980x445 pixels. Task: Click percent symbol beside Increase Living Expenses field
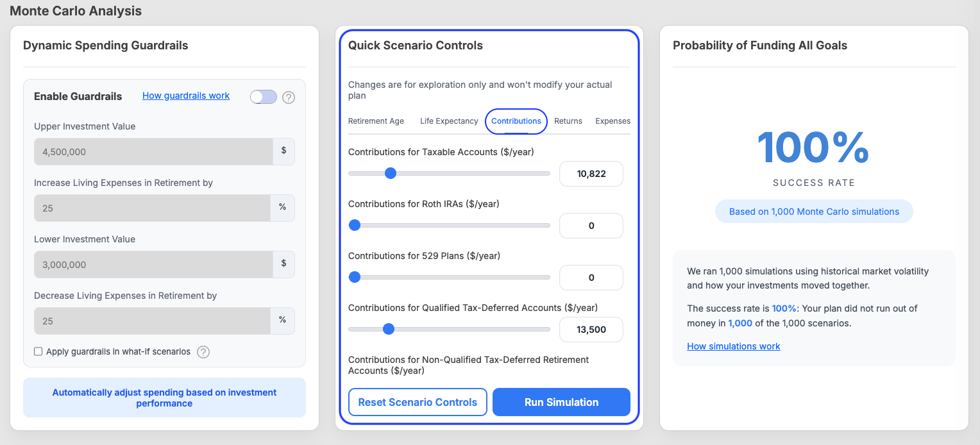(x=282, y=208)
